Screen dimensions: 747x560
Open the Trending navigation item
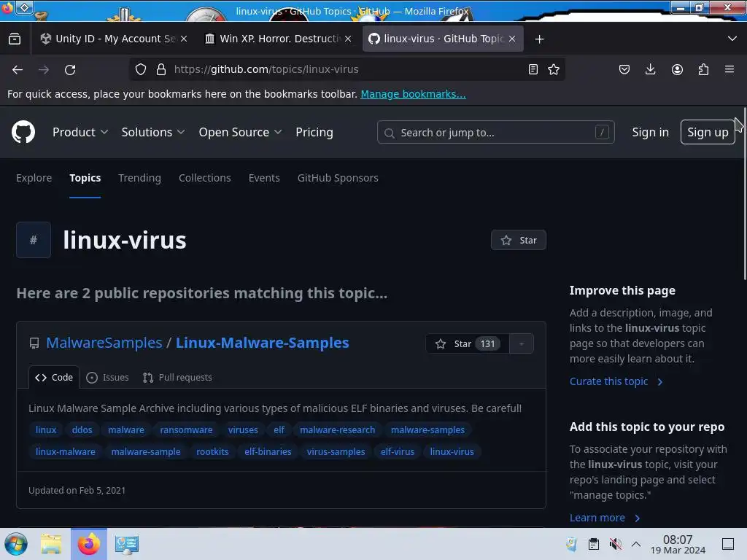[x=139, y=178]
